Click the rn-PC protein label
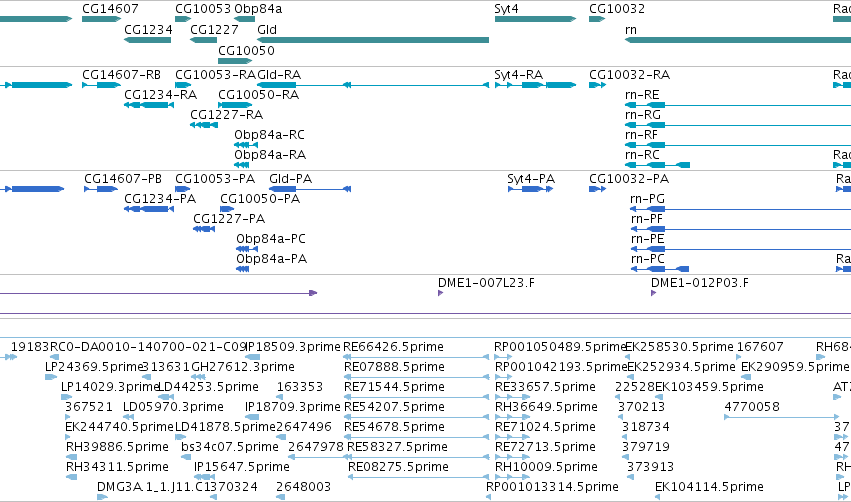This screenshot has width=851, height=502. [647, 259]
